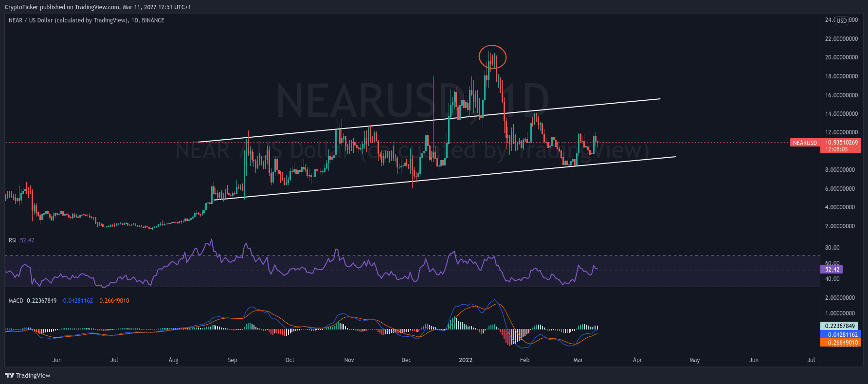Click the 20.00000000 price axis label
Screen dimensions: 868x384
pos(841,57)
